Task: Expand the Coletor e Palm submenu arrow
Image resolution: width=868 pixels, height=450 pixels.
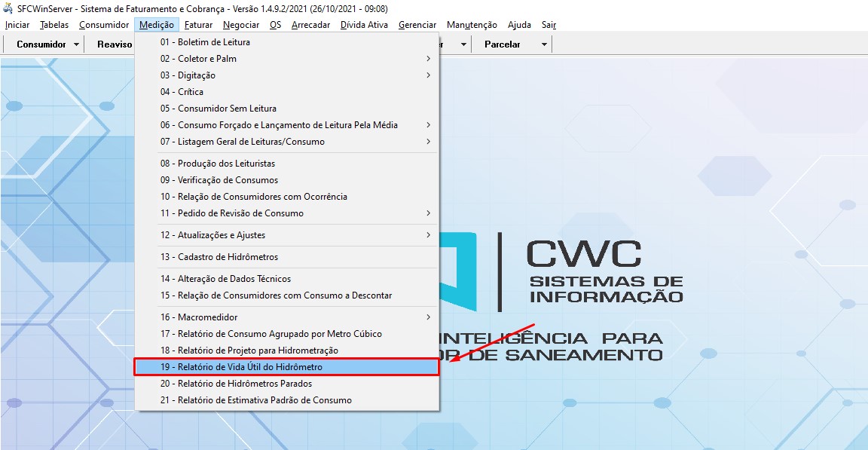Action: click(428, 59)
